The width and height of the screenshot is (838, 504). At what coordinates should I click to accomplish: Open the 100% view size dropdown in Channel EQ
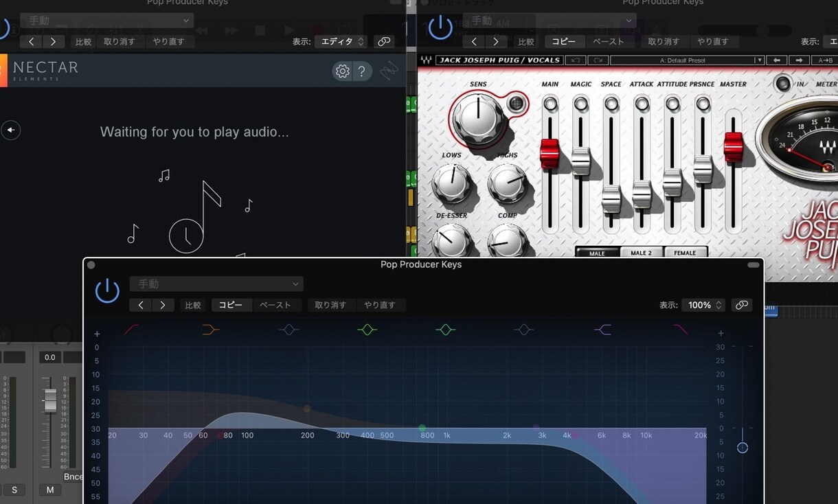click(704, 305)
